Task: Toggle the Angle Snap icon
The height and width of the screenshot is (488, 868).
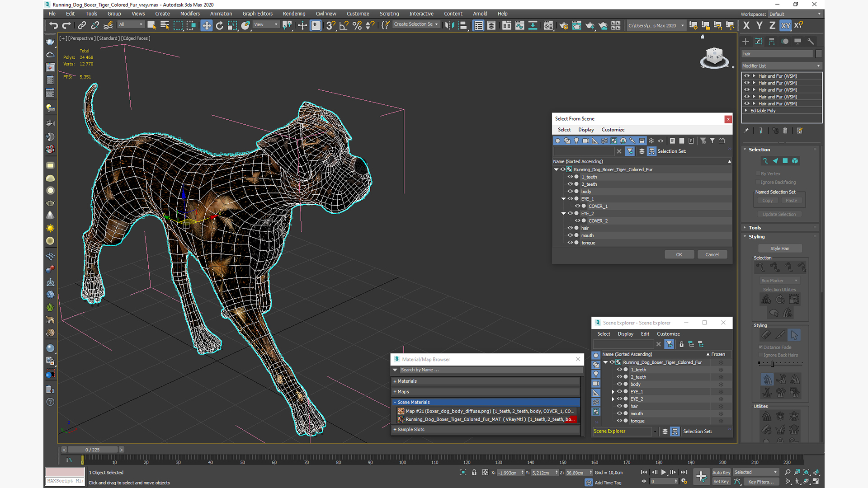Action: tap(344, 25)
